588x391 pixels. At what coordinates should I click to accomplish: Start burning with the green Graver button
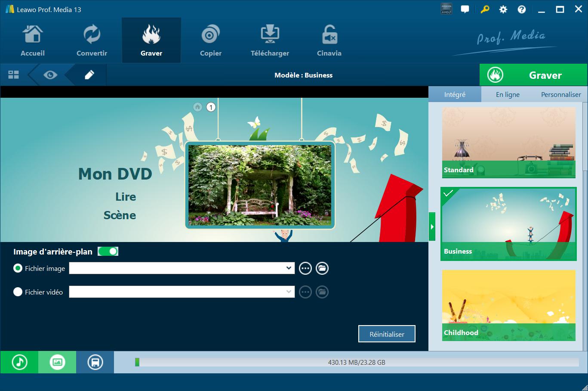point(533,75)
